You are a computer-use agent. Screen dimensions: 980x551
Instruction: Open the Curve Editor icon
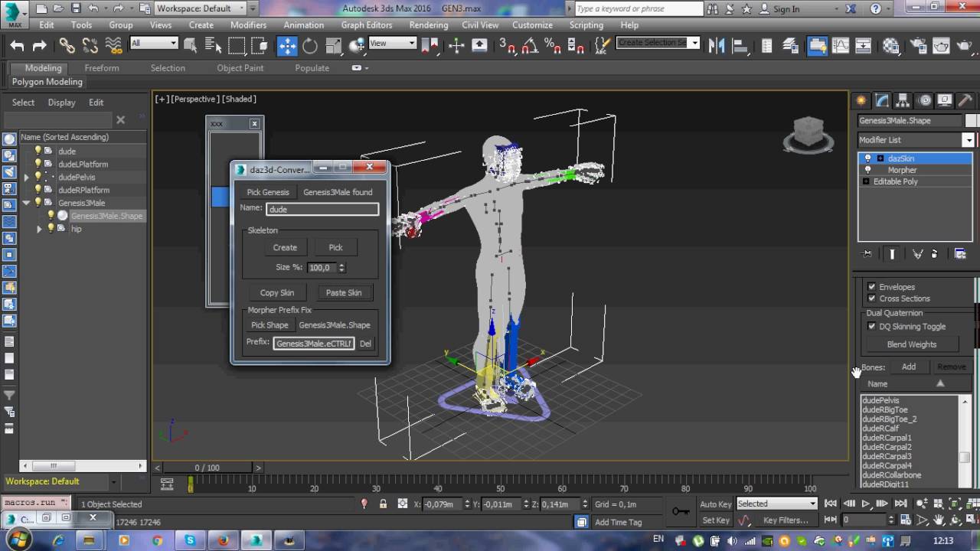[x=840, y=46]
